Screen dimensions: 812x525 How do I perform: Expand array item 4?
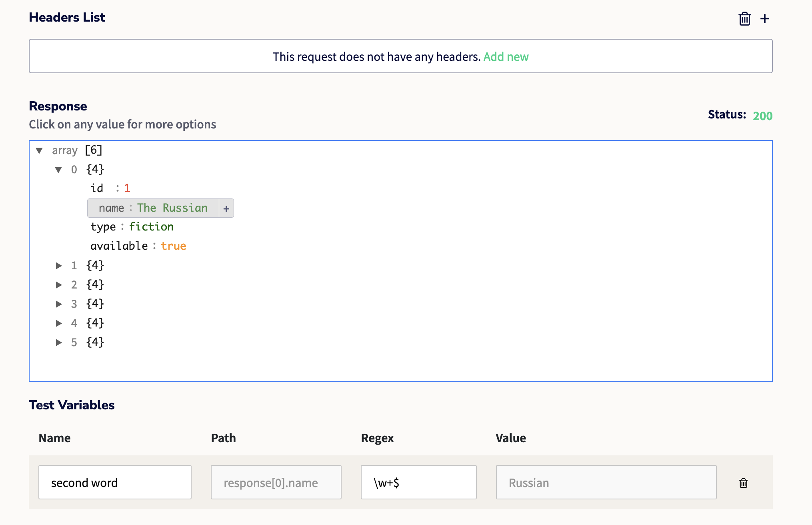tap(59, 323)
